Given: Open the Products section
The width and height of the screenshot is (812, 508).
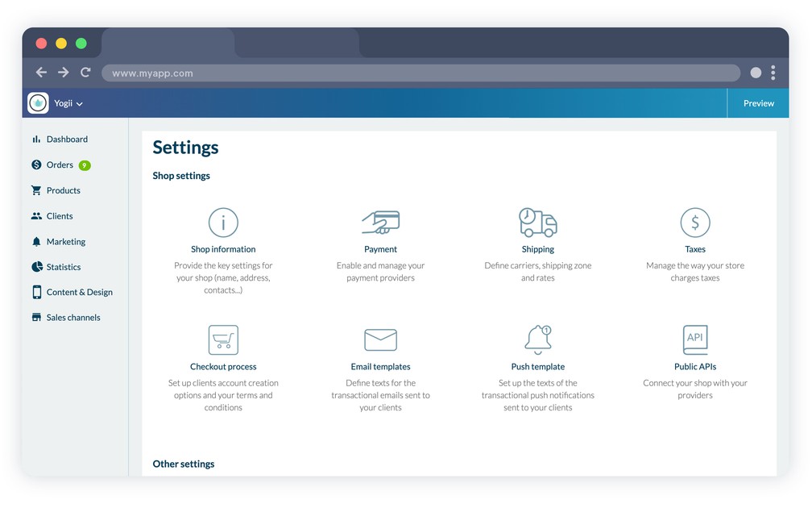Looking at the screenshot, I should pos(63,190).
